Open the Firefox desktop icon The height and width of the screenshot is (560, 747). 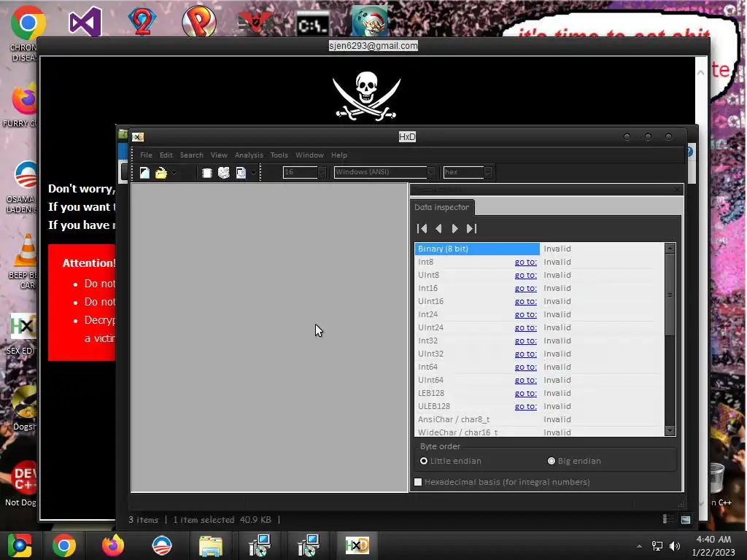(25, 98)
